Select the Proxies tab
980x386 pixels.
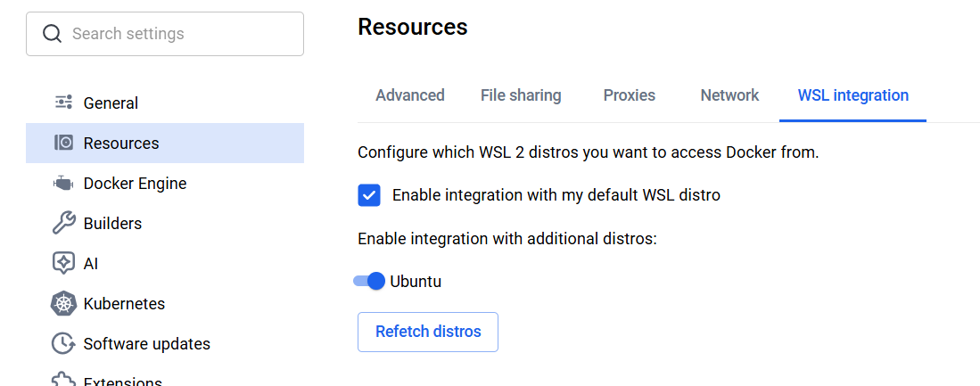pos(630,95)
